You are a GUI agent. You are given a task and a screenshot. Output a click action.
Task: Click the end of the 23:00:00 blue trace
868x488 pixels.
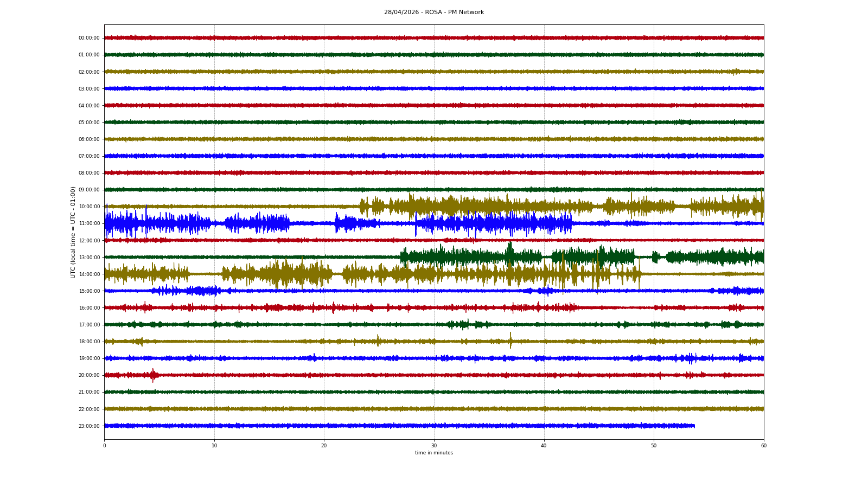694,426
